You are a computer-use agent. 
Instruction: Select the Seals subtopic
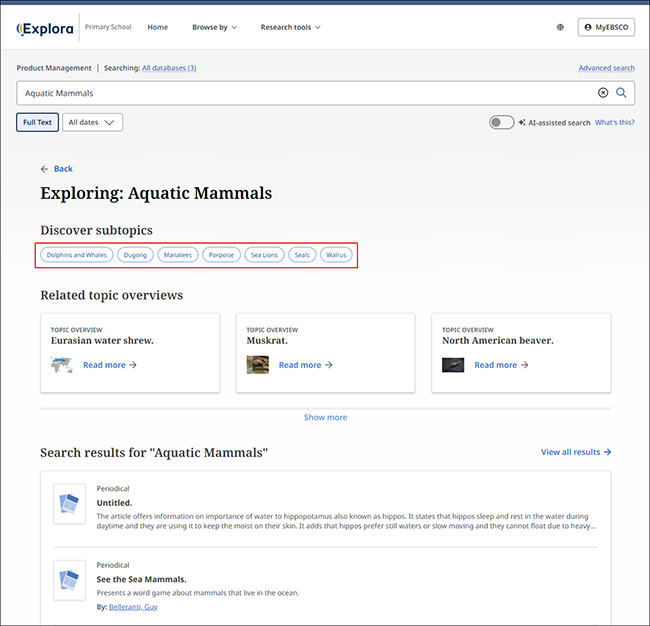coord(302,255)
